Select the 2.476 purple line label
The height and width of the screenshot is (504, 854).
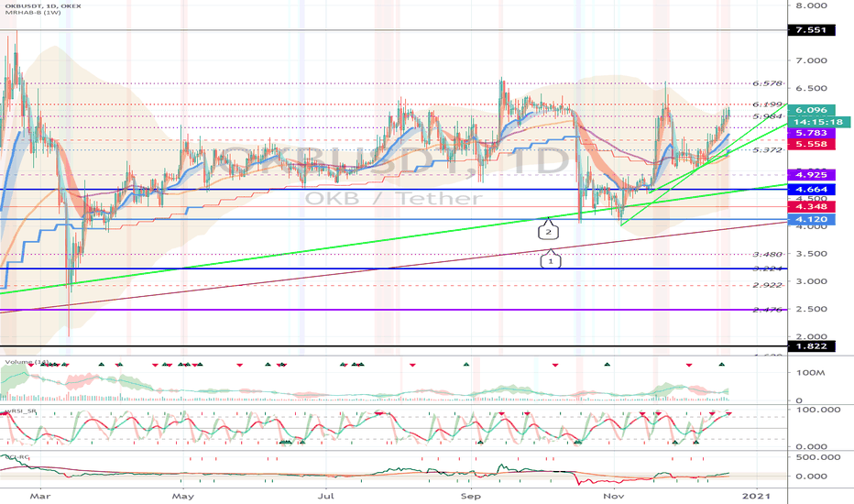click(x=767, y=310)
